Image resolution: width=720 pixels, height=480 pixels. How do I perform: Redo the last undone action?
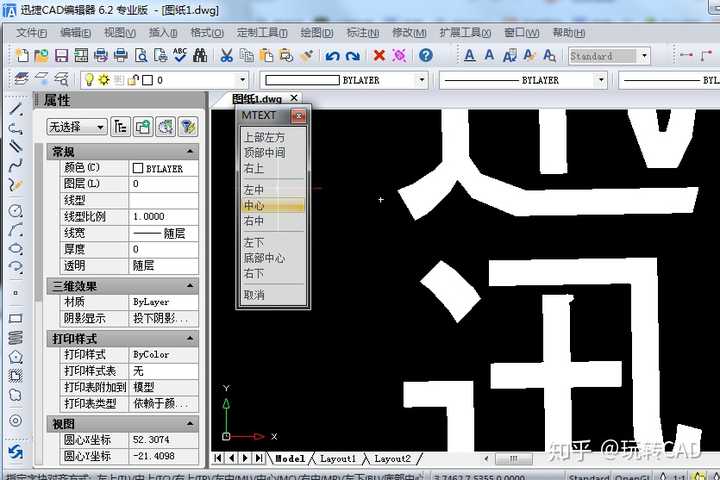(x=353, y=56)
